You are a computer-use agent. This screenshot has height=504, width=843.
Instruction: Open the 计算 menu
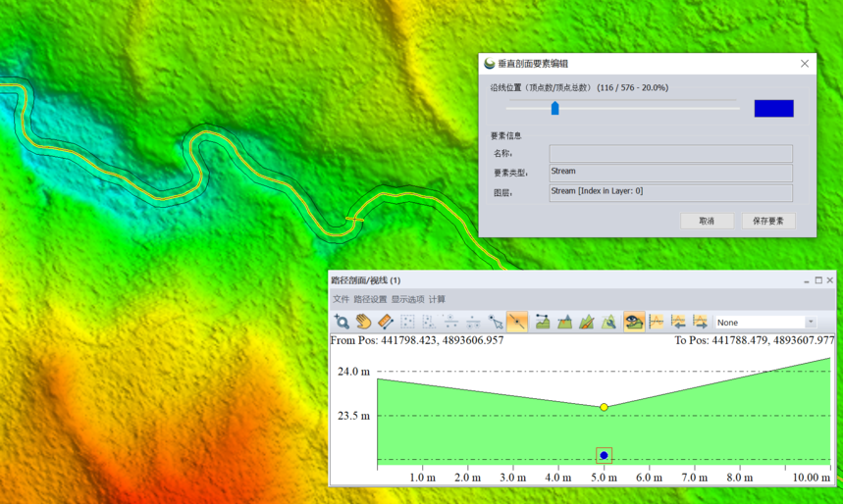(x=437, y=299)
